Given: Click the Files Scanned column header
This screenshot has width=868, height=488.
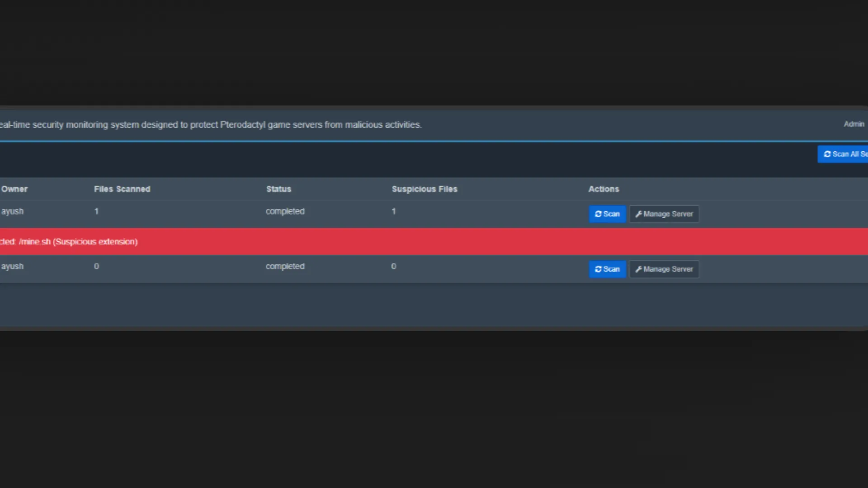Looking at the screenshot, I should coord(122,189).
